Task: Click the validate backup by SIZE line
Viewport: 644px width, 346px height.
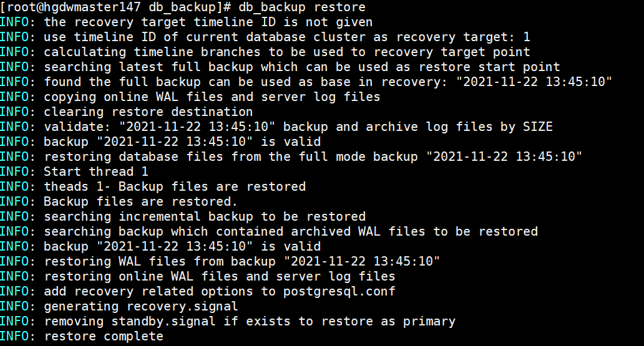Action: pos(298,127)
